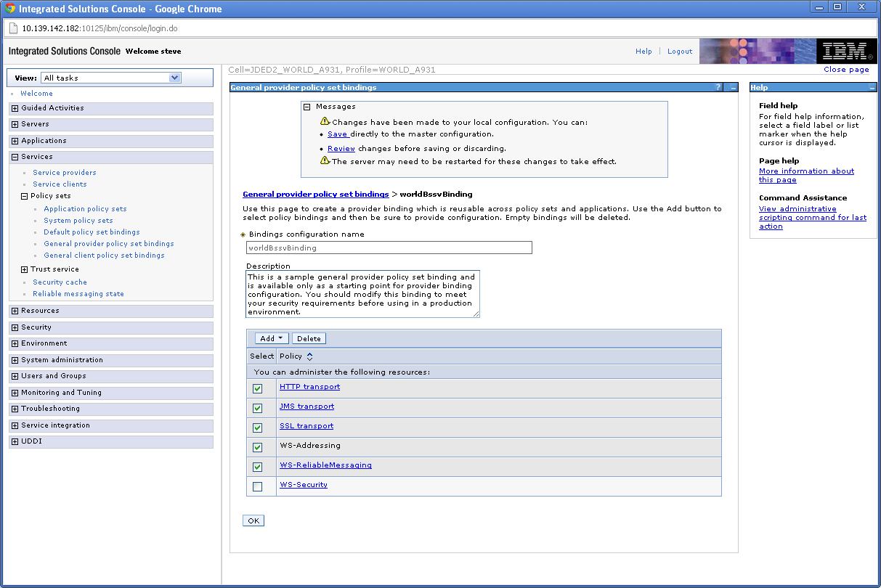Image resolution: width=881 pixels, height=588 pixels.
Task: Expand Guided Activities section
Action: [x=15, y=108]
